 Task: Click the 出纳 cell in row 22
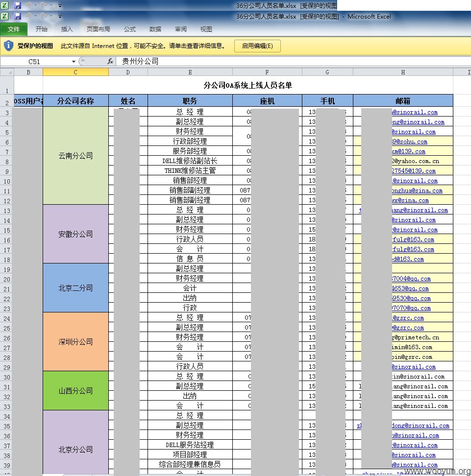(190, 298)
